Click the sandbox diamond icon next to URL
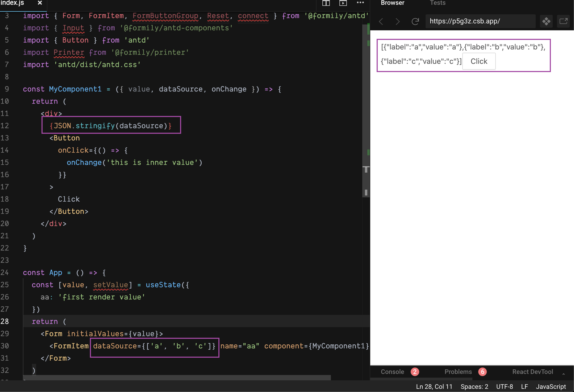This screenshot has width=574, height=392. coord(546,21)
